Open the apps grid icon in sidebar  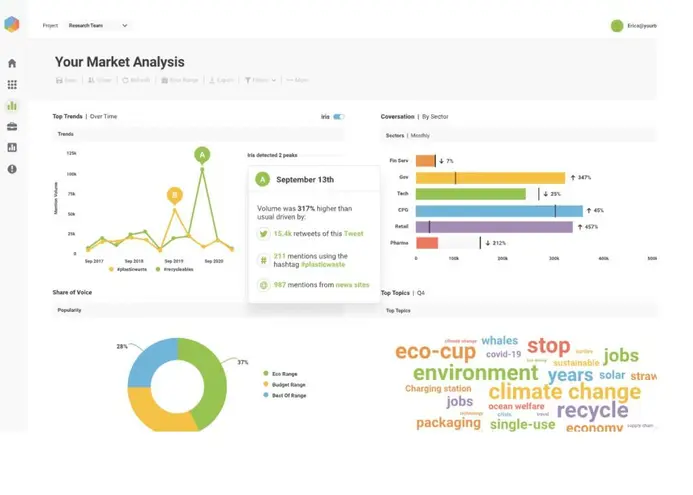[12, 85]
